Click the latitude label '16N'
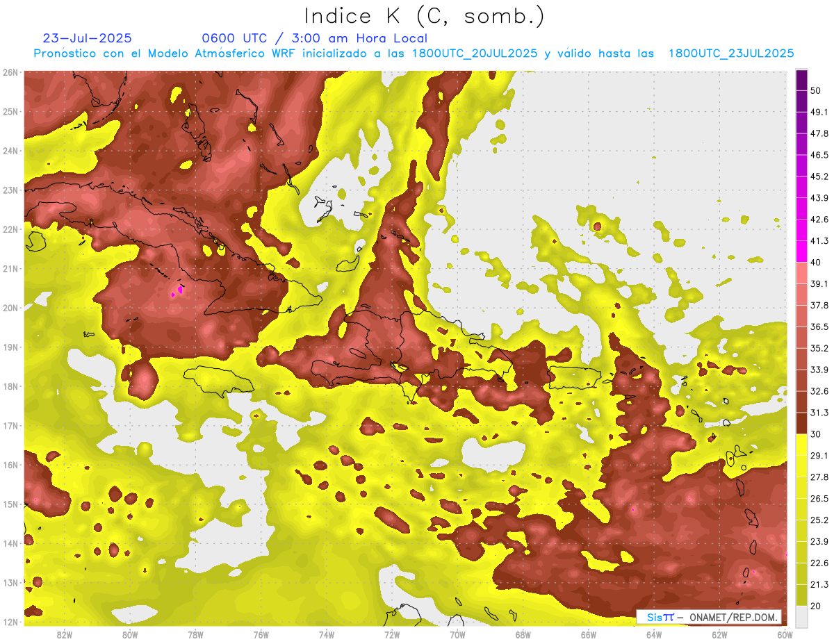 [10, 465]
